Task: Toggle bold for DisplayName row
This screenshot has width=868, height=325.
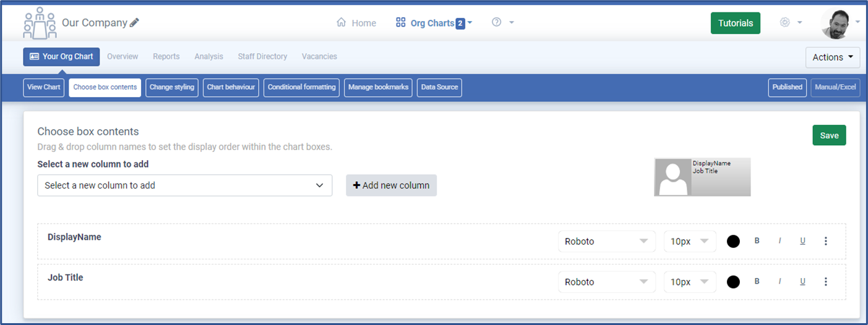Action: 757,241
